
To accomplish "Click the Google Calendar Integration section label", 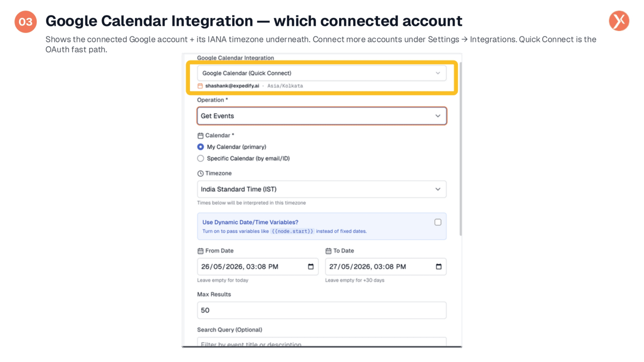I will pyautogui.click(x=235, y=58).
